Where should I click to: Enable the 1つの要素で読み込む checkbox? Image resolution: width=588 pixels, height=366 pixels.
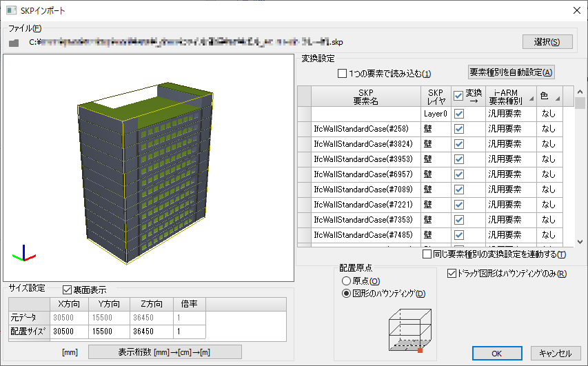click(343, 73)
